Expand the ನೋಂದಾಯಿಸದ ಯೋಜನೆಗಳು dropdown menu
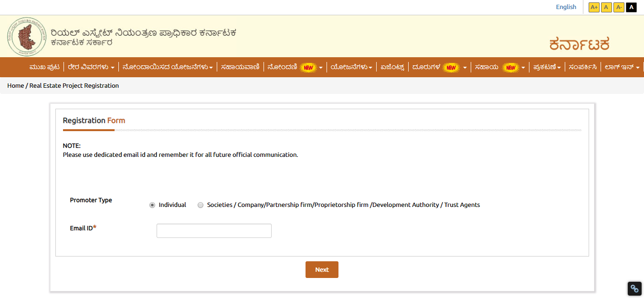The width and height of the screenshot is (644, 298). point(167,67)
